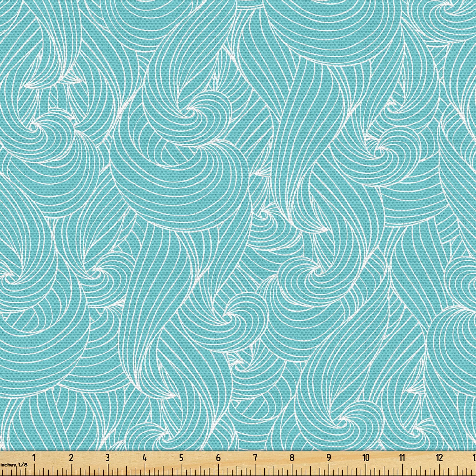
Task: Click the number "4" on the ruler
Action: pos(145,457)
